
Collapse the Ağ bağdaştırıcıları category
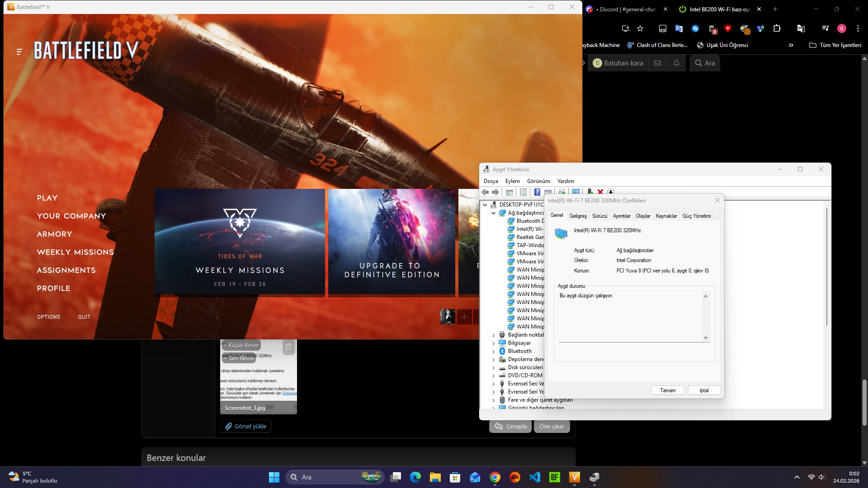pos(494,213)
